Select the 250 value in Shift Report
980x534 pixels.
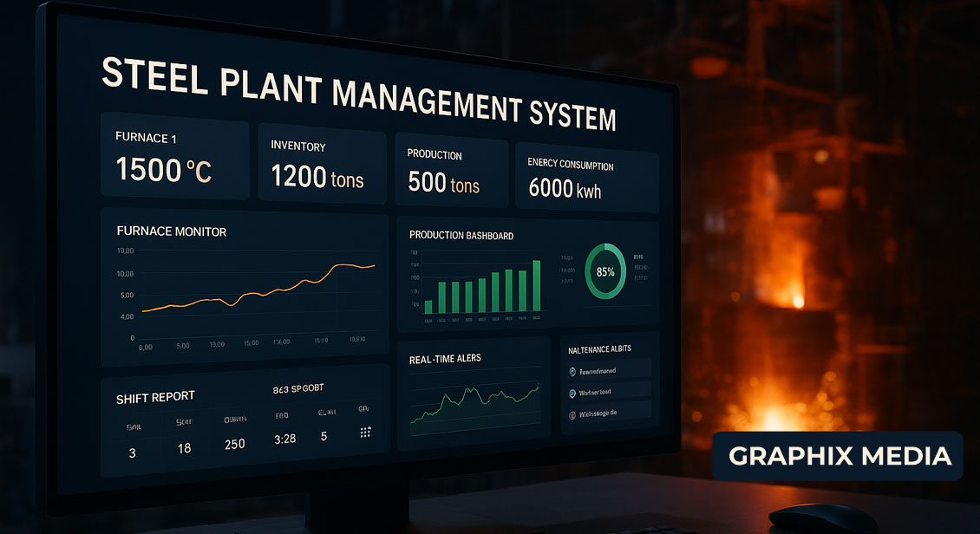pyautogui.click(x=234, y=444)
